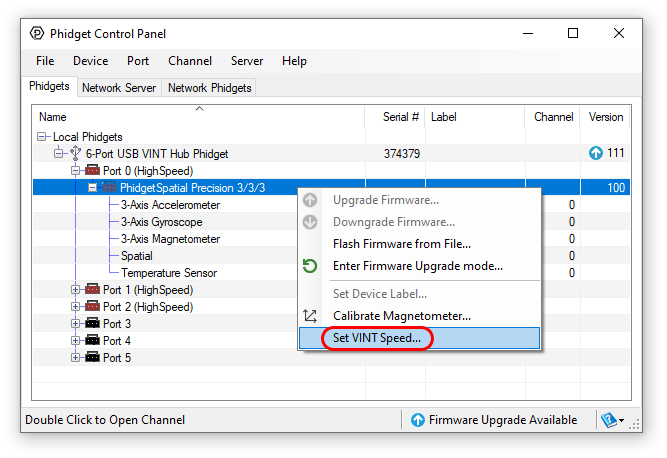Click the Calibrate Magnetometer icon in context menu
The width and height of the screenshot is (667, 458).
[x=310, y=316]
